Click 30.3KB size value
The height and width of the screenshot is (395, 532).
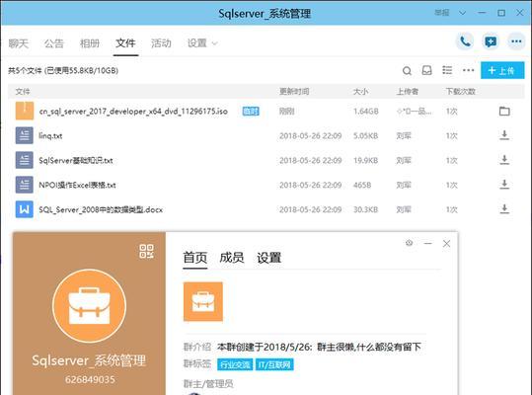(x=365, y=209)
